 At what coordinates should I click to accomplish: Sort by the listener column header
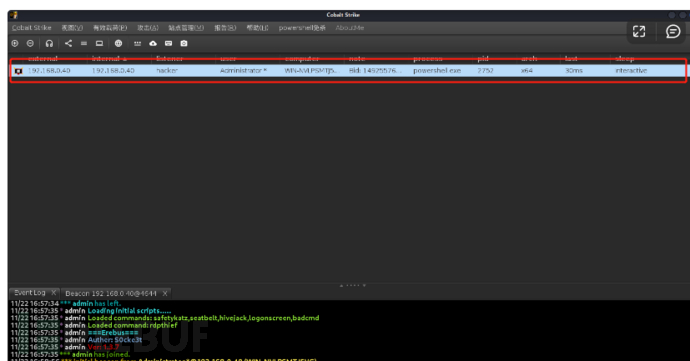click(x=169, y=59)
